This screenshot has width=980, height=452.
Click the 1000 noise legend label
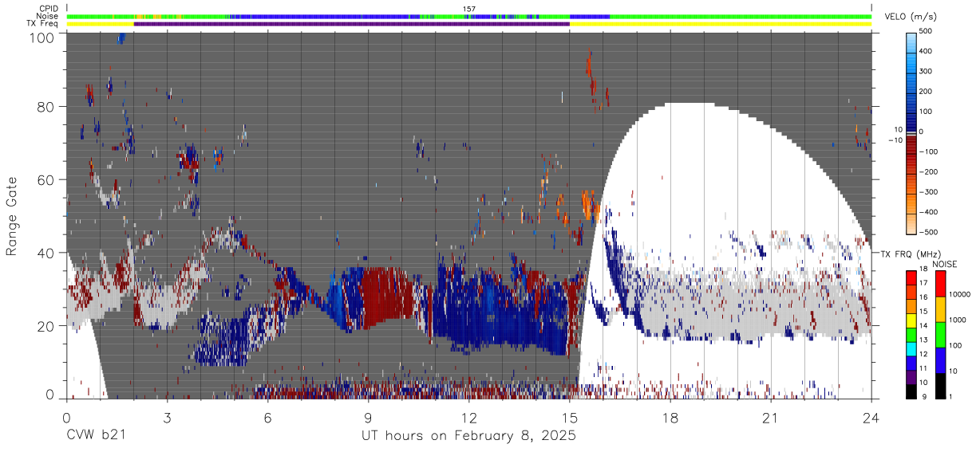tap(957, 320)
